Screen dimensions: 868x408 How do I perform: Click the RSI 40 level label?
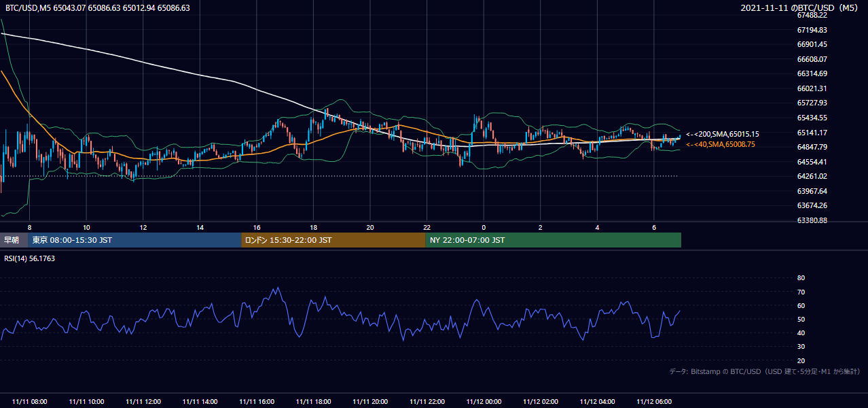801,333
